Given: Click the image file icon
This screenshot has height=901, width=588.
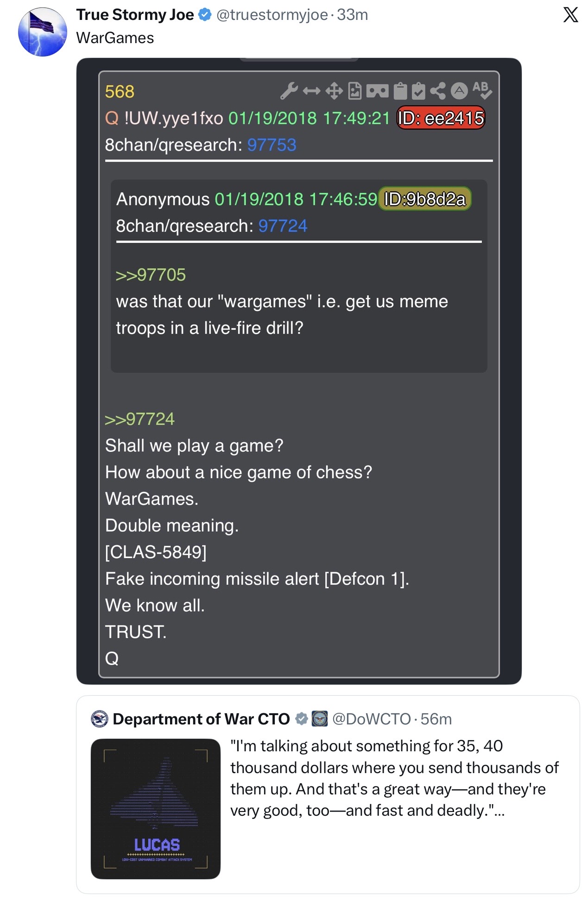Looking at the screenshot, I should 355,91.
